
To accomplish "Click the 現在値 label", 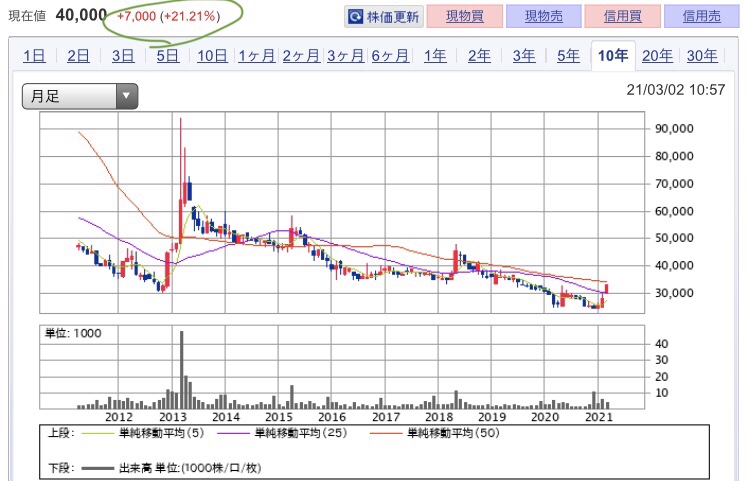I will [27, 16].
